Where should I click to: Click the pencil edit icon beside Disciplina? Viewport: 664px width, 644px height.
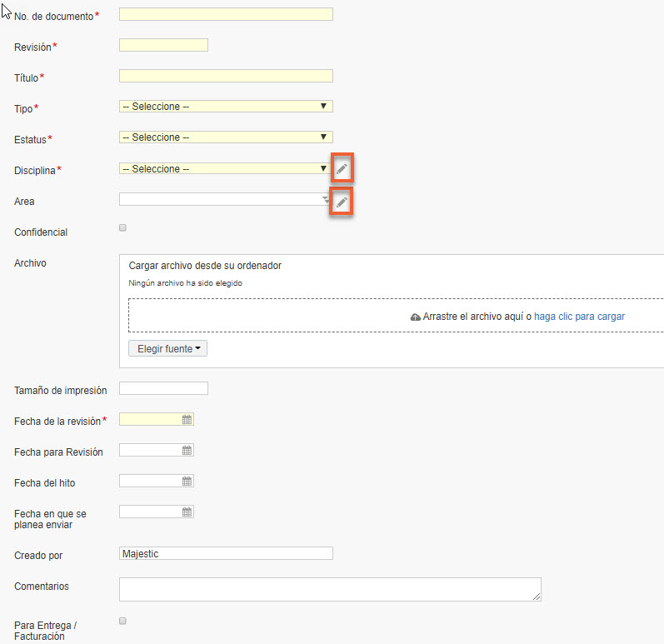point(342,168)
